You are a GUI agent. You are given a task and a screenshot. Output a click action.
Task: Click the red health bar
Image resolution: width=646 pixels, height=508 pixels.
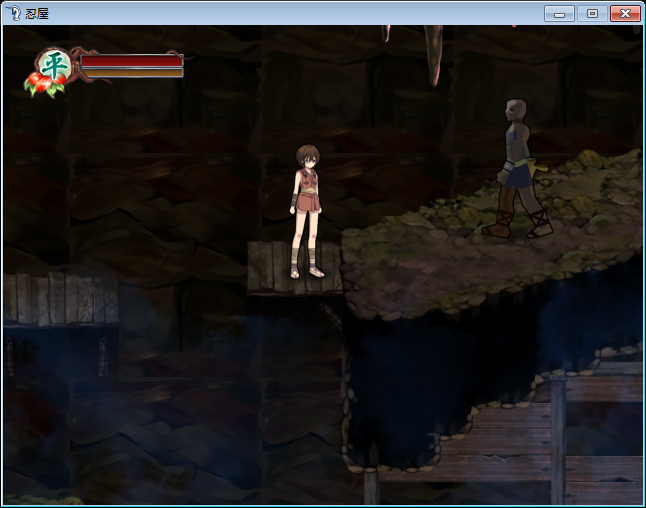point(132,61)
